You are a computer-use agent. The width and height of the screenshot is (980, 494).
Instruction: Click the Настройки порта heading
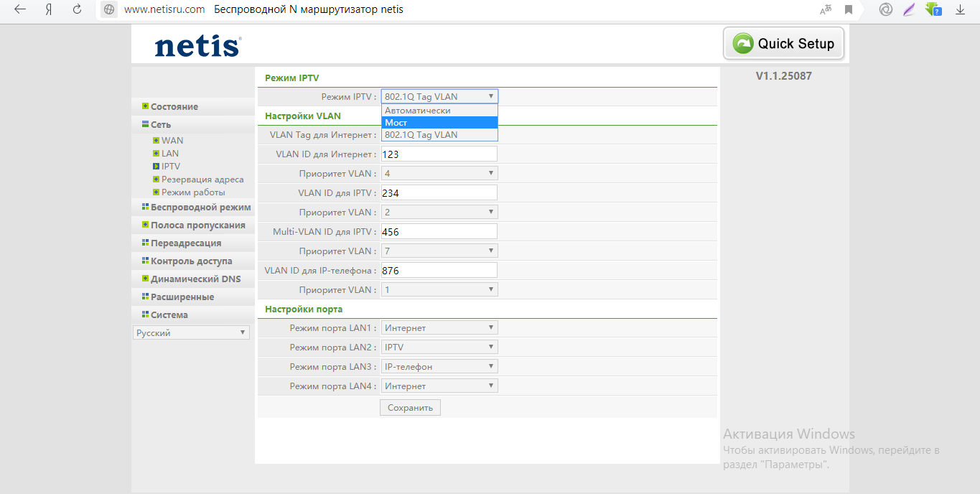(304, 309)
